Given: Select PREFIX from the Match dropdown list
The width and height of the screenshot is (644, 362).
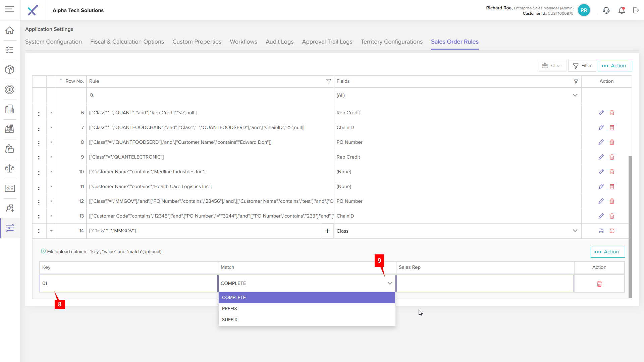Looking at the screenshot, I should [x=230, y=309].
